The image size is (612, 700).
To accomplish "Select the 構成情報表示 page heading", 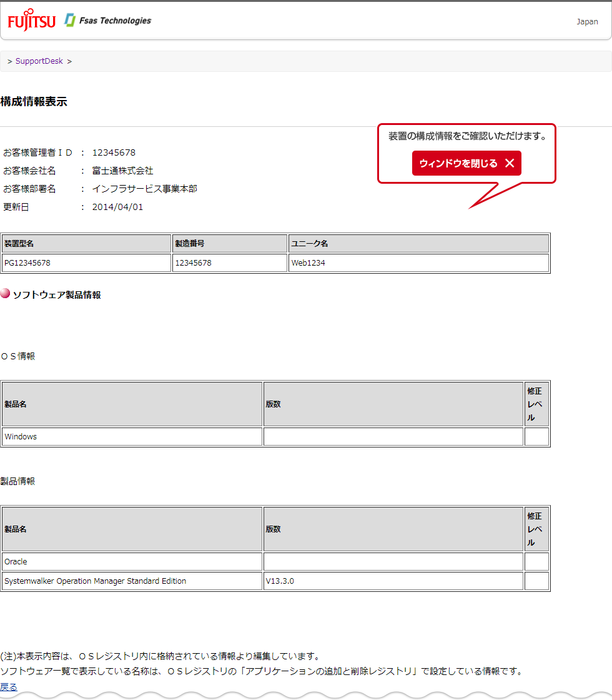I will click(34, 102).
